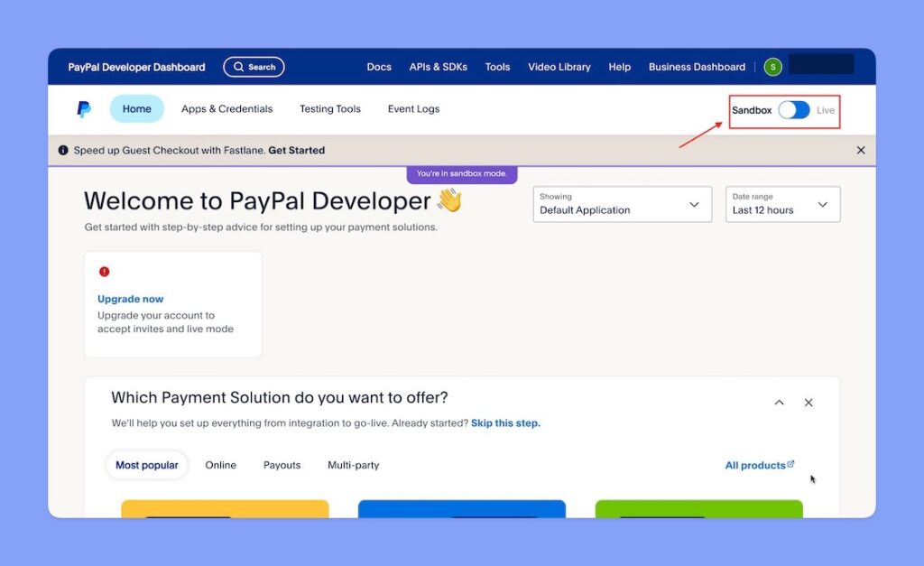Close the payment solution setup card
The image size is (924, 566).
click(x=808, y=403)
